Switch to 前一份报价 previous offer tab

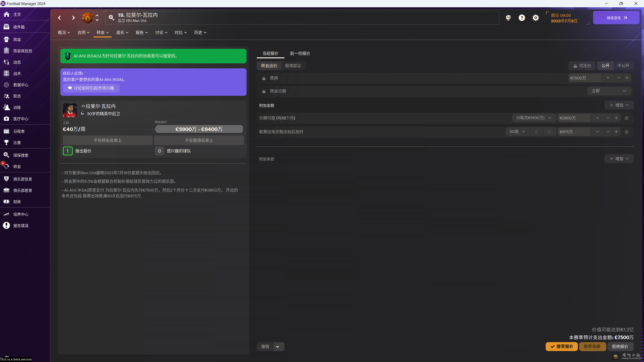[x=300, y=53]
